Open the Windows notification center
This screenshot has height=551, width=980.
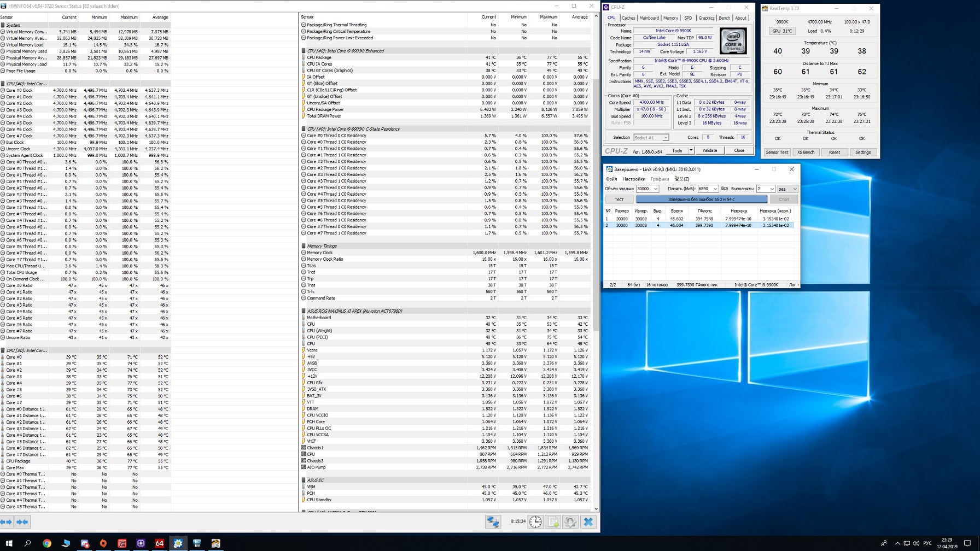(x=967, y=543)
